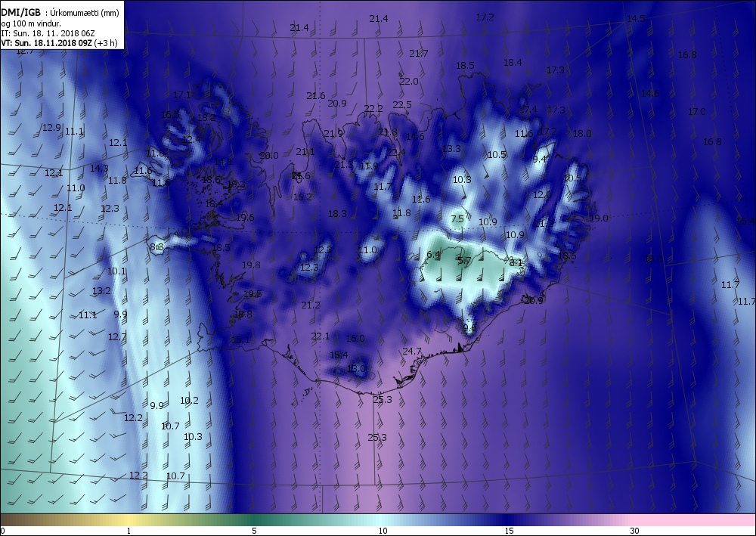Click the VT valid time line
The image size is (756, 536).
[x=59, y=42]
